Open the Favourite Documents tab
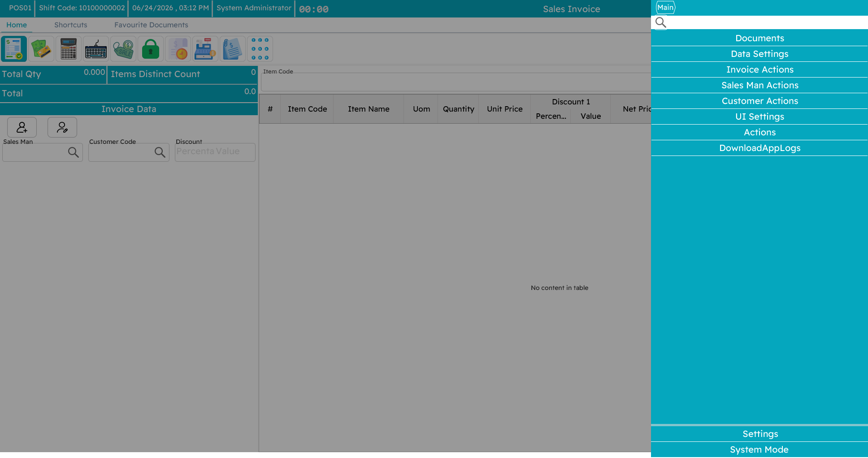Viewport: 868px width, 458px height. click(151, 25)
